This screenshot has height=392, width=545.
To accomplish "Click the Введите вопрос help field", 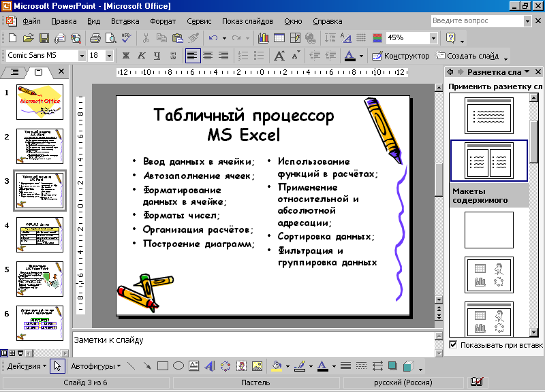I will click(478, 21).
